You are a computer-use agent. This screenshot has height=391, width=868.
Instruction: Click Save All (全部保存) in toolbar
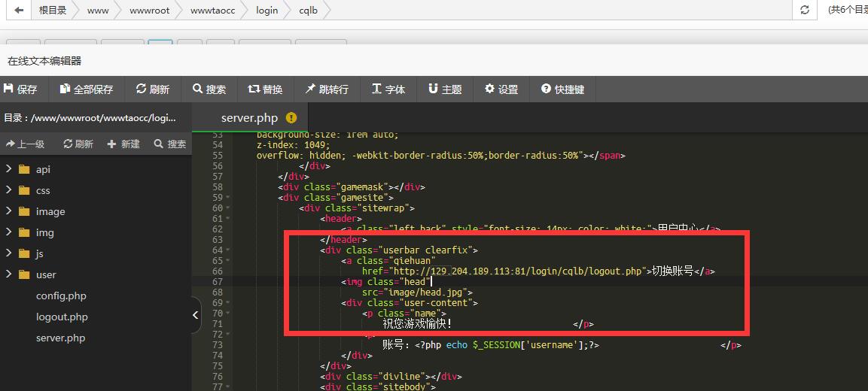(x=87, y=89)
